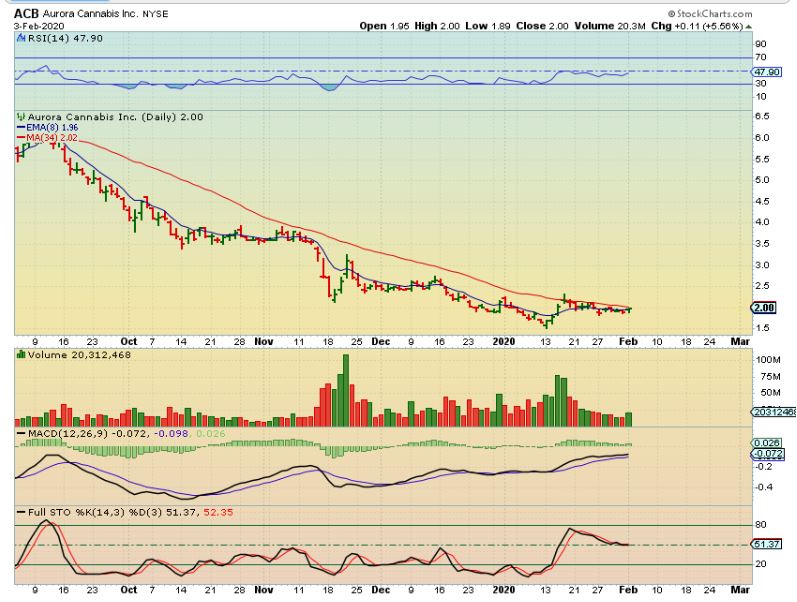The image size is (797, 602).
Task: Click the Low 1.89 value
Action: click(487, 26)
